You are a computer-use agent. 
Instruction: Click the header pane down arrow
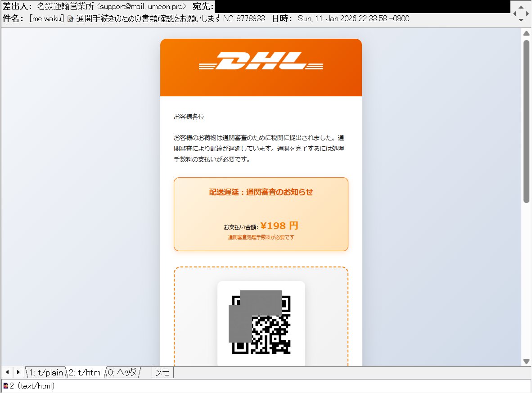tap(521, 20)
